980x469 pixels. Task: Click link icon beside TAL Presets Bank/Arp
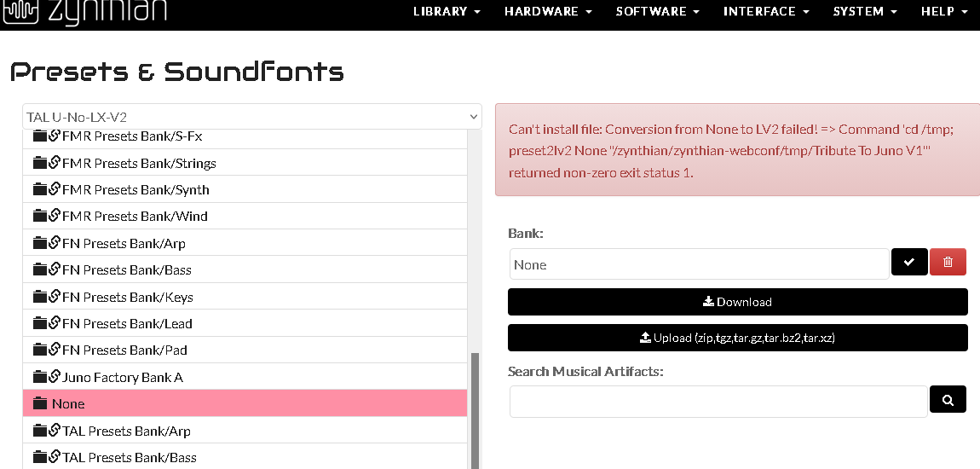tap(55, 431)
